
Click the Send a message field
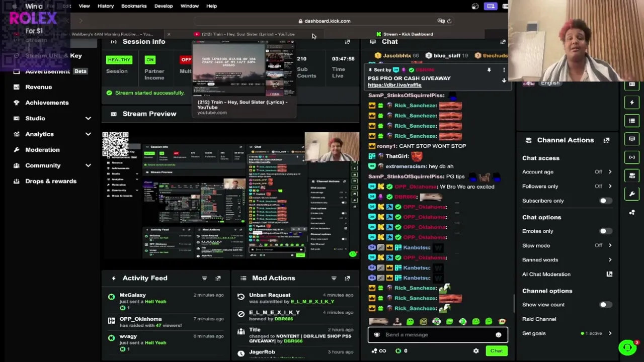click(x=438, y=335)
